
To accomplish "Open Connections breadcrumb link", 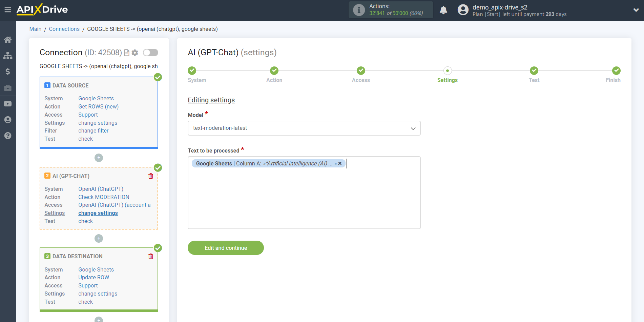I will pyautogui.click(x=64, y=29).
